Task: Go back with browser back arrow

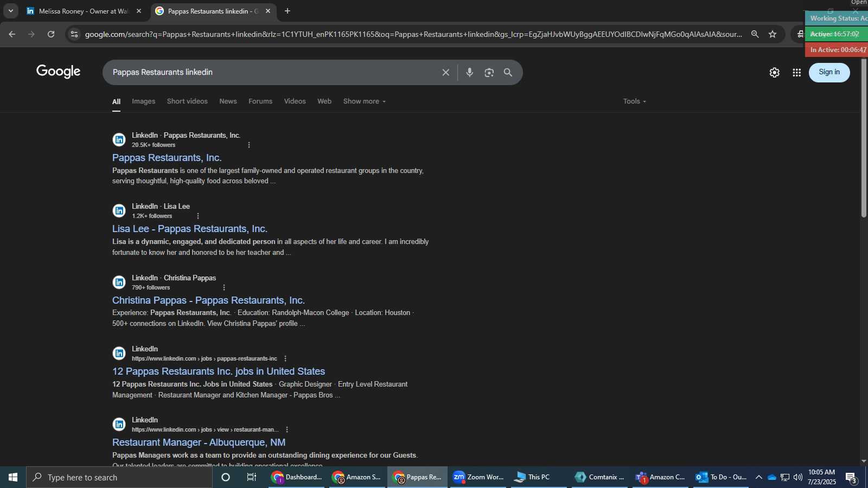Action: click(x=12, y=34)
